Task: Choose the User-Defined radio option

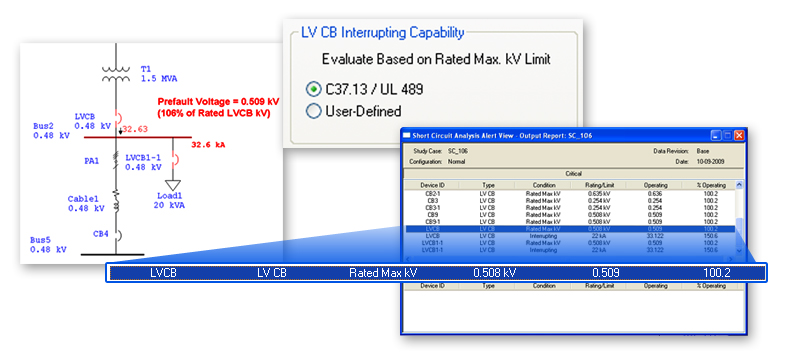Action: click(x=313, y=111)
